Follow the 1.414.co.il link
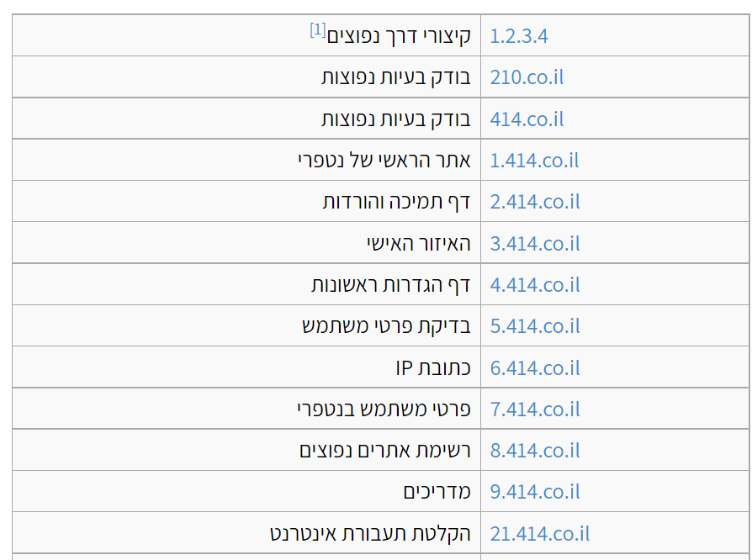This screenshot has width=752, height=560. pyautogui.click(x=534, y=161)
